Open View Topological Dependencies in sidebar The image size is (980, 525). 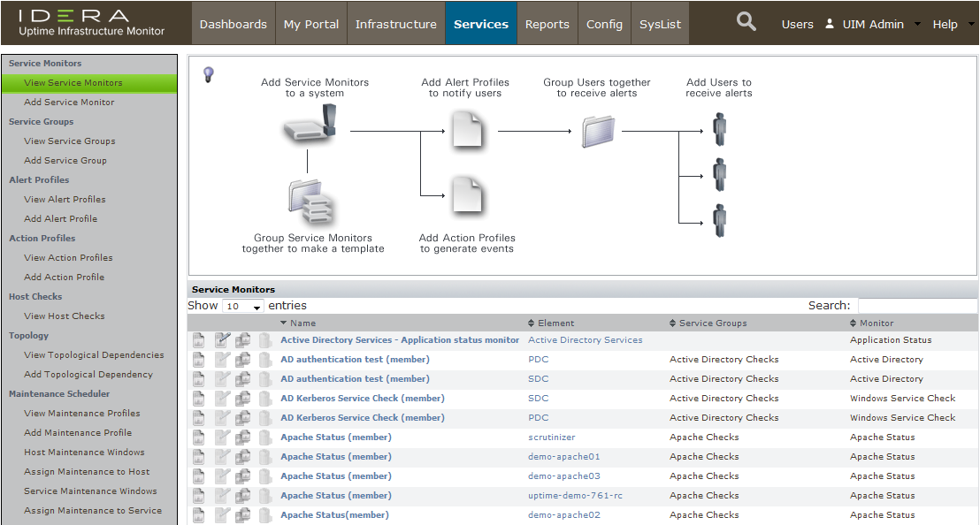pos(94,355)
